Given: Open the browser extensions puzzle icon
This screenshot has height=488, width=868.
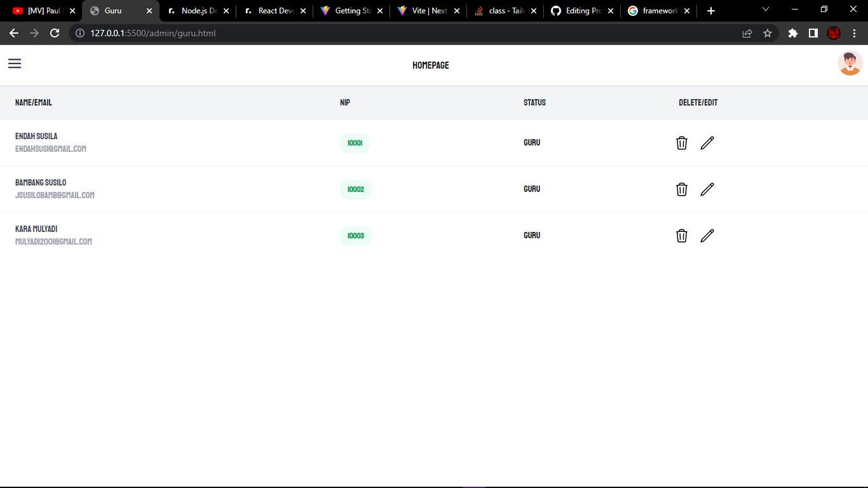Looking at the screenshot, I should (x=792, y=33).
